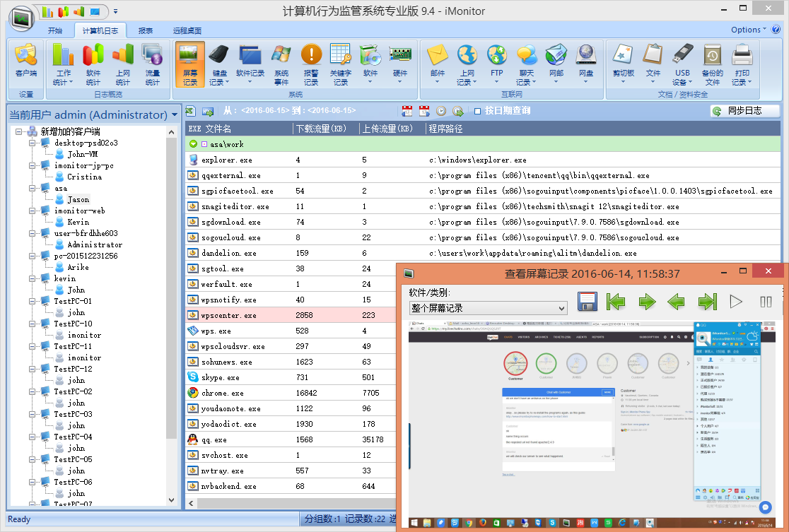Viewport: 789px width, 532px height.
Task: Click the 报警记录 alert record icon
Action: pyautogui.click(x=311, y=64)
